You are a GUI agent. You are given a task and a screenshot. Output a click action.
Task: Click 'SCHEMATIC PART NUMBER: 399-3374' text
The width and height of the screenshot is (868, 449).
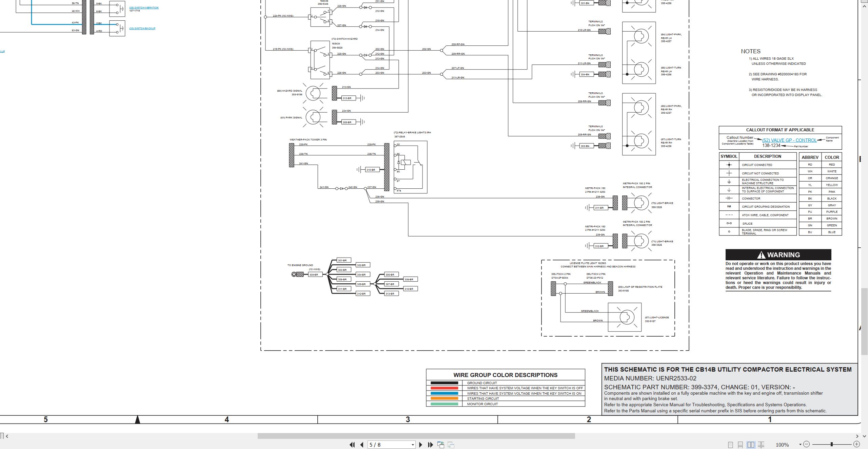pos(661,387)
